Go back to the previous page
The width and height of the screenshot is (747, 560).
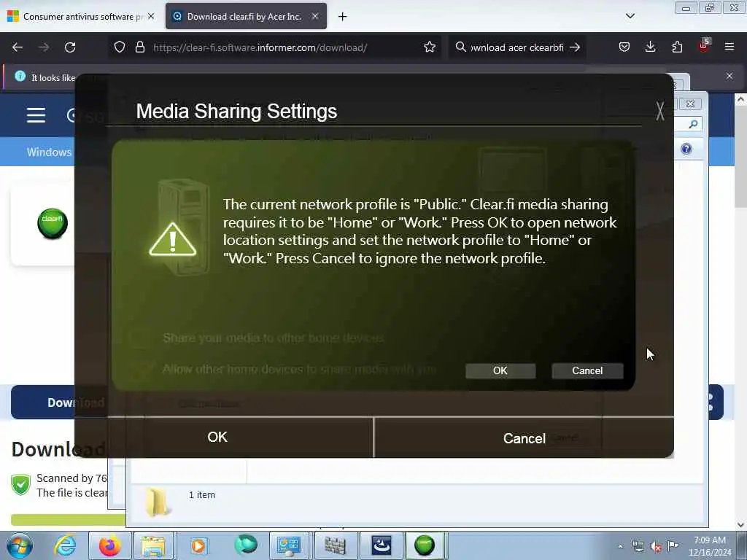(18, 47)
